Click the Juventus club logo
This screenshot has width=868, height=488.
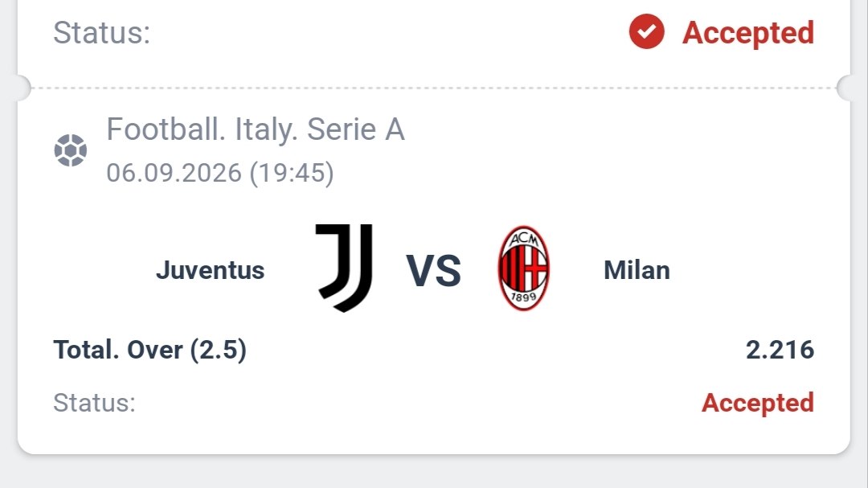click(344, 268)
